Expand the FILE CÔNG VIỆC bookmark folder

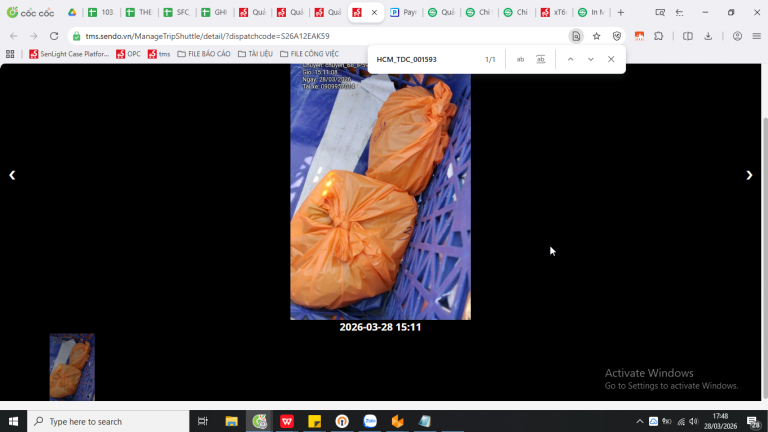(x=310, y=54)
